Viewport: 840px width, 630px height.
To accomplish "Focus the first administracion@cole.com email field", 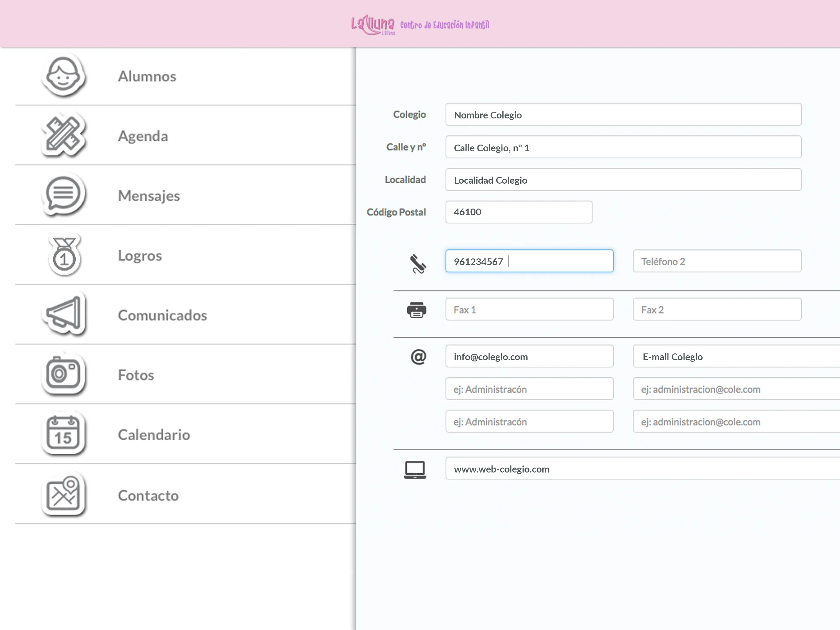I will click(736, 389).
